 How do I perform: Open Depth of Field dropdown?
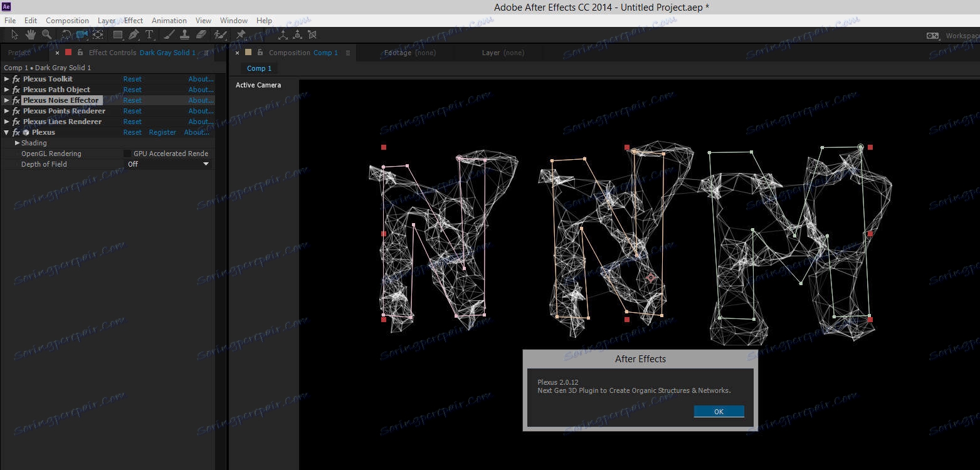[168, 164]
